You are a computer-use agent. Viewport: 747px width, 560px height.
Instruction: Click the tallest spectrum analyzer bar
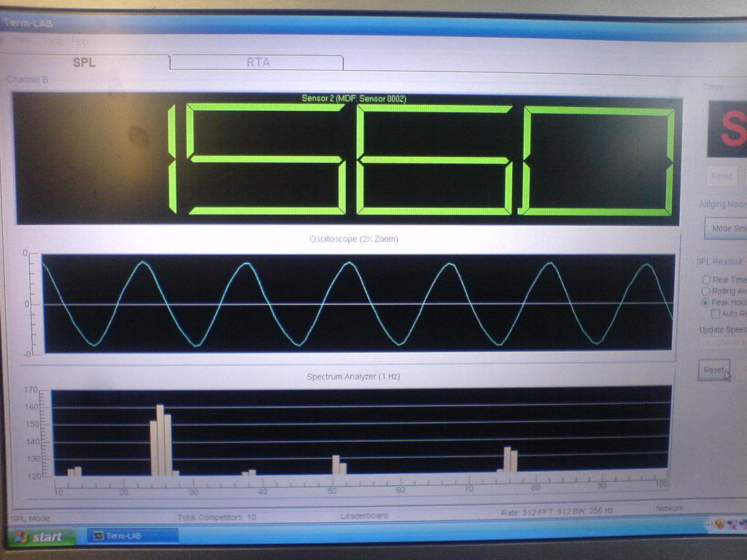[x=160, y=440]
